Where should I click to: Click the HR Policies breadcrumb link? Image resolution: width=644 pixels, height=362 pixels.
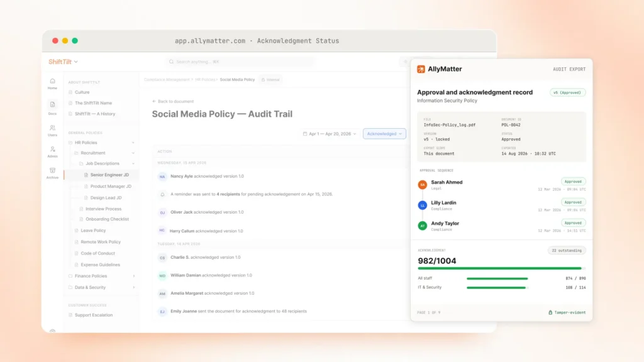[x=205, y=80]
